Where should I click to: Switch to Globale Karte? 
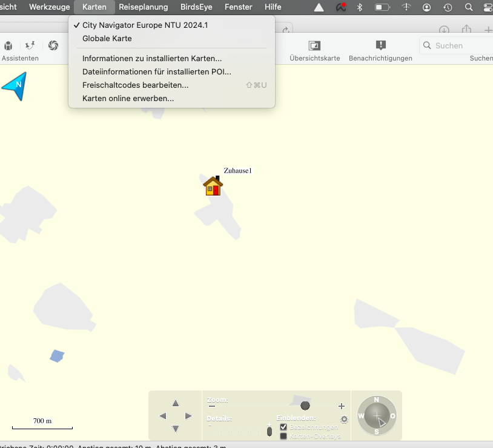(107, 38)
